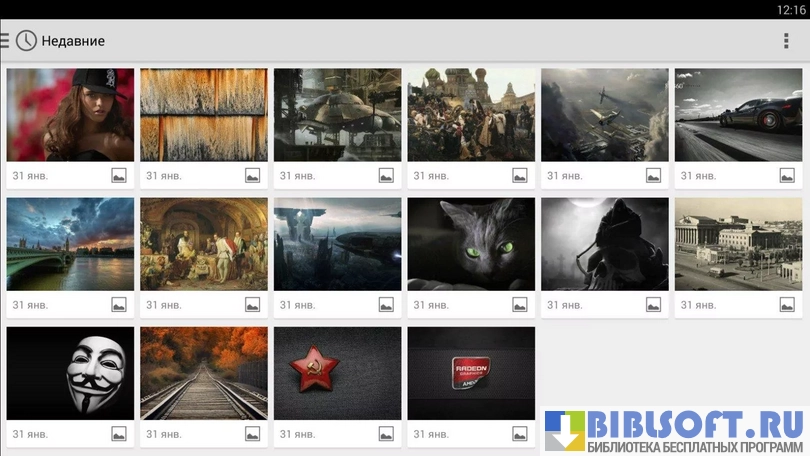Image resolution: width=810 pixels, height=456 pixels.
Task: Open the Guy Fawkes mask image
Action: click(x=70, y=373)
